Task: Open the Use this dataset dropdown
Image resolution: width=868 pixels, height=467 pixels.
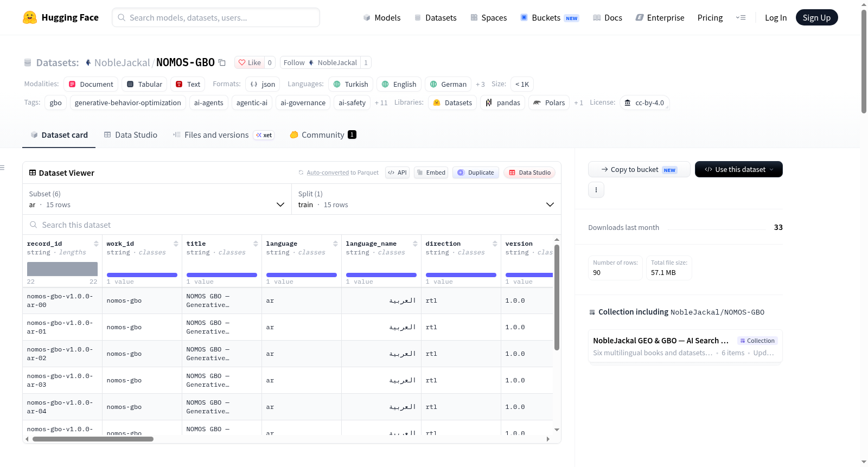Action: click(x=739, y=169)
